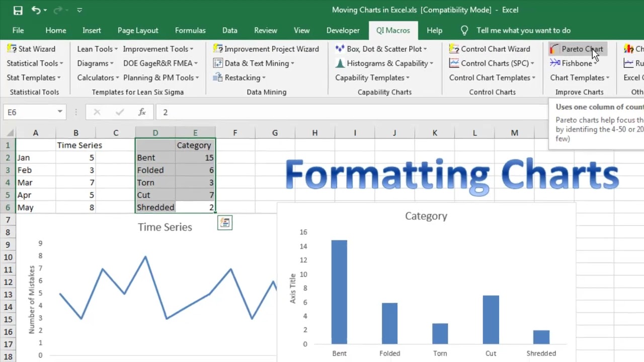Open the Lean Tools dropdown
The width and height of the screenshot is (644, 362).
tap(97, 49)
